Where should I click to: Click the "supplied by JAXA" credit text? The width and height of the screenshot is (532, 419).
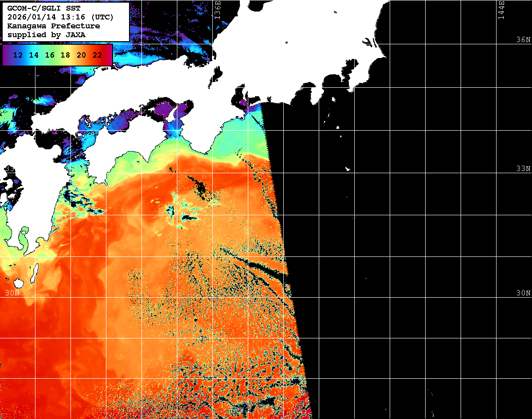point(47,35)
